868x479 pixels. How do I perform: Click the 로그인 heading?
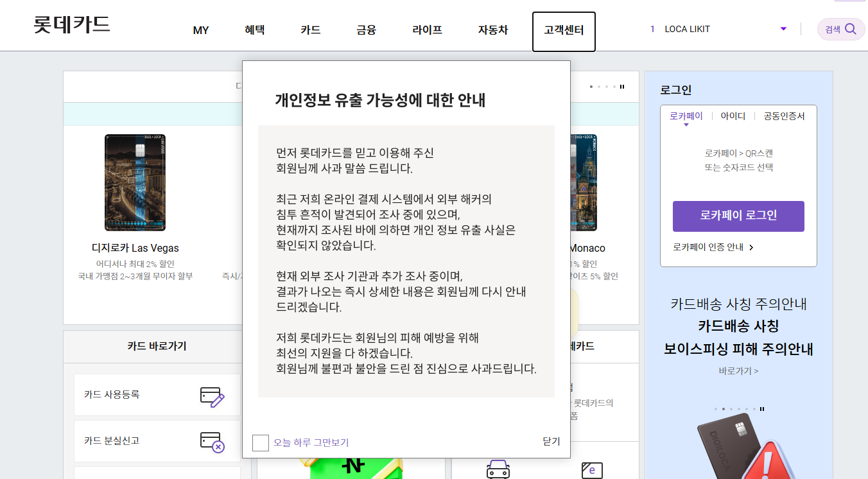[x=675, y=91]
